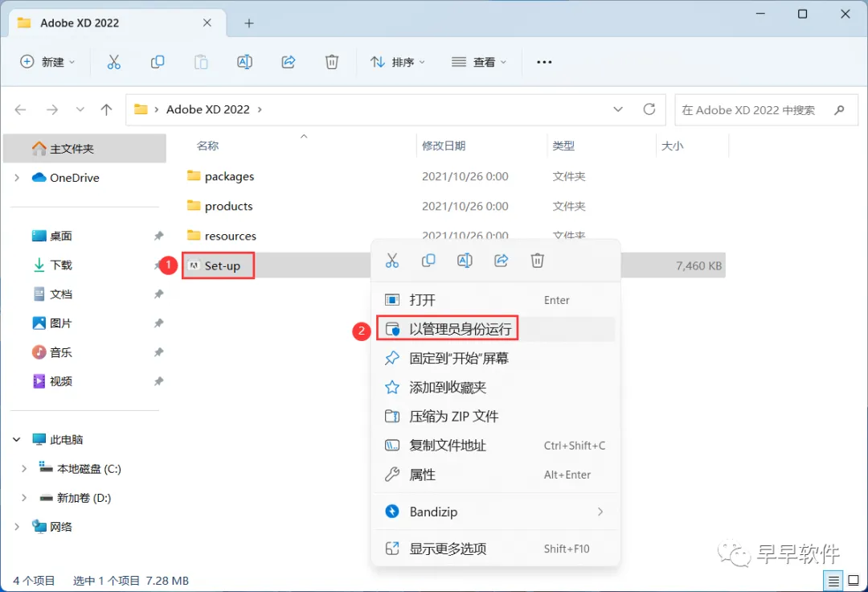Expand the 新加卷 (D:) node

[24, 498]
